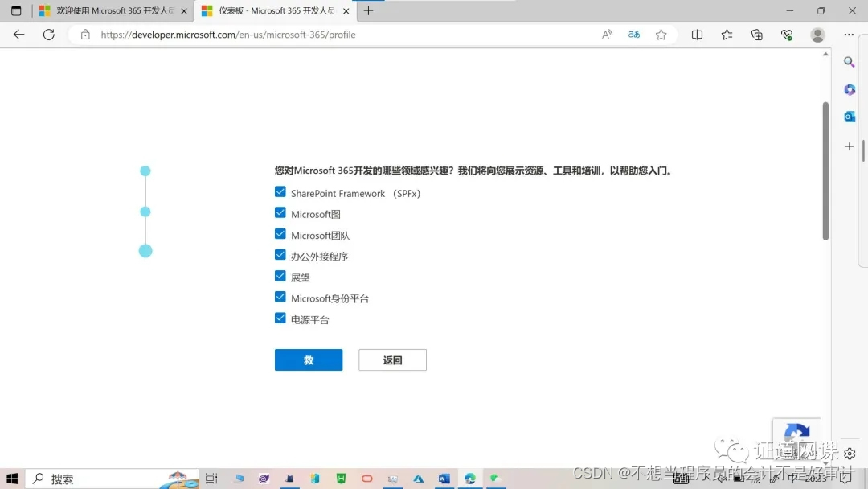Screen dimensions: 868x489
Task: Open WeChat from the taskbar
Action: click(x=495, y=479)
